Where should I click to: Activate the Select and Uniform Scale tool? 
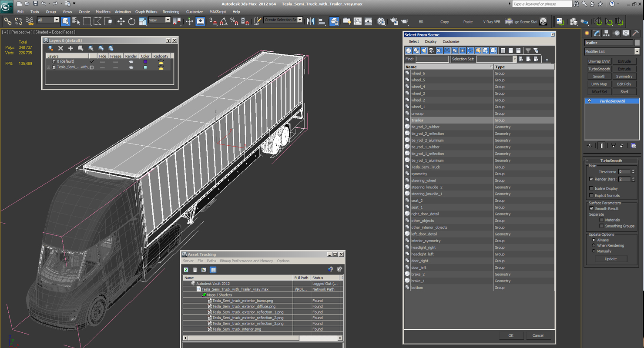pos(142,21)
